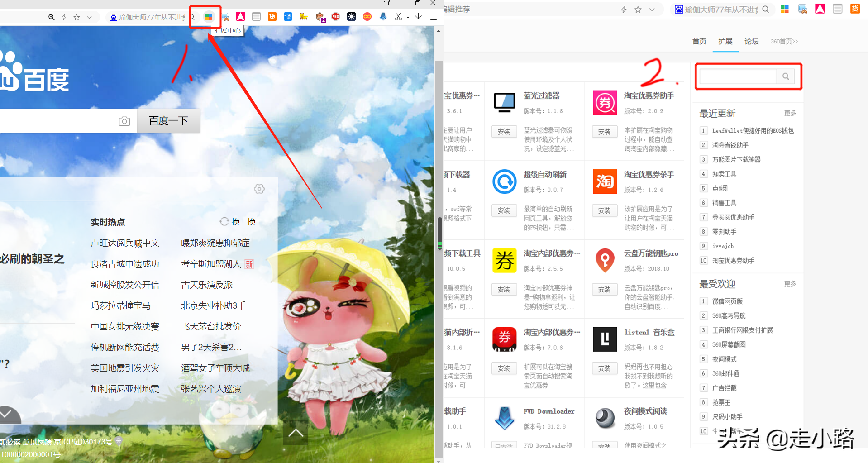This screenshot has width=868, height=463.
Task: Switch to the 扩展 tab
Action: click(x=725, y=41)
